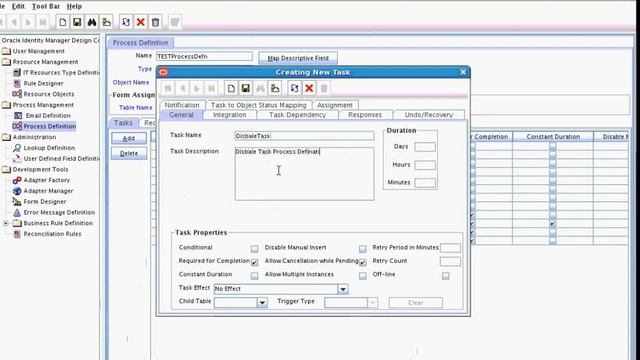Click First Record arrow in dialog toolbar
The height and width of the screenshot is (360, 640).
(x=168, y=88)
